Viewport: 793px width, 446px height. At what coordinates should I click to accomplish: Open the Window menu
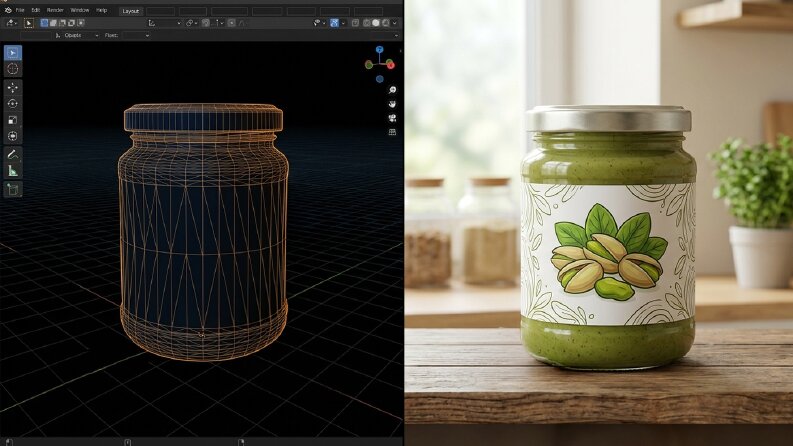[x=79, y=10]
